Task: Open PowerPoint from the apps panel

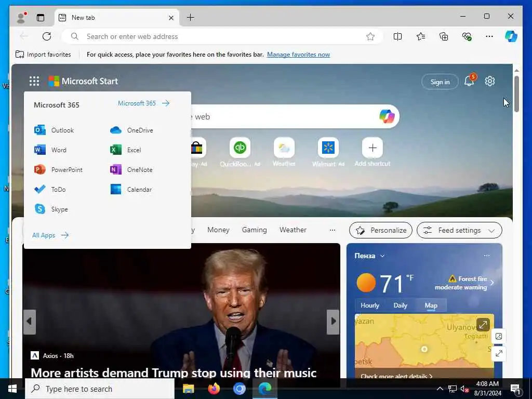Action: tap(58, 169)
